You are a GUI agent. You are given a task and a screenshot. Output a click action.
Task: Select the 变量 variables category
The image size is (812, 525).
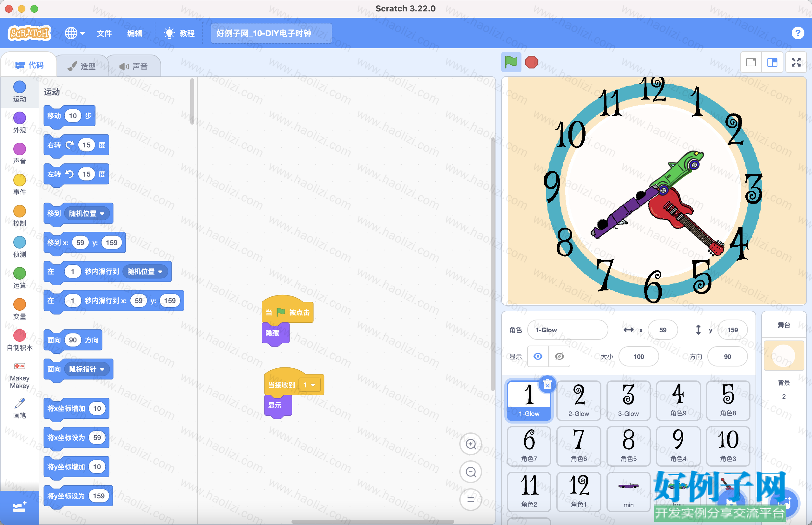click(19, 309)
